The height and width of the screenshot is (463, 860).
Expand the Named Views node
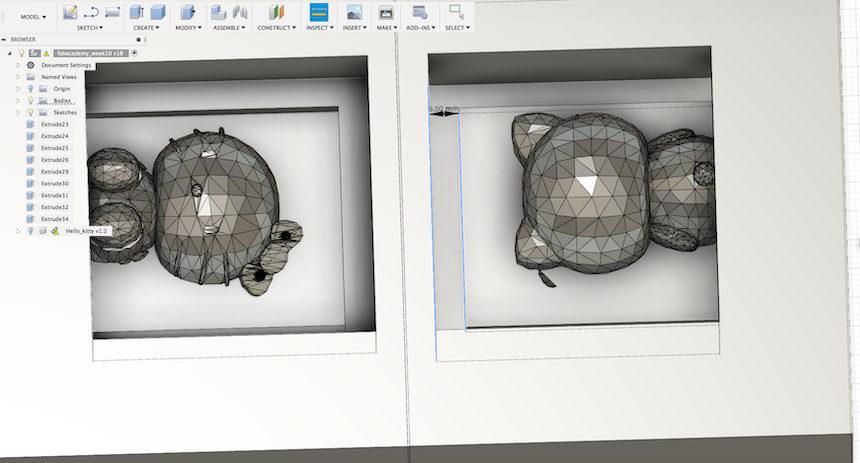click(18, 77)
